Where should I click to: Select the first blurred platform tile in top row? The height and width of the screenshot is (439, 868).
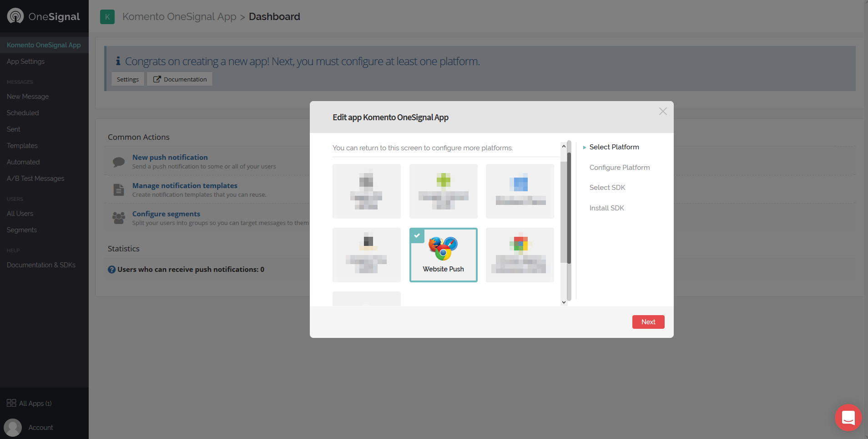pyautogui.click(x=367, y=191)
